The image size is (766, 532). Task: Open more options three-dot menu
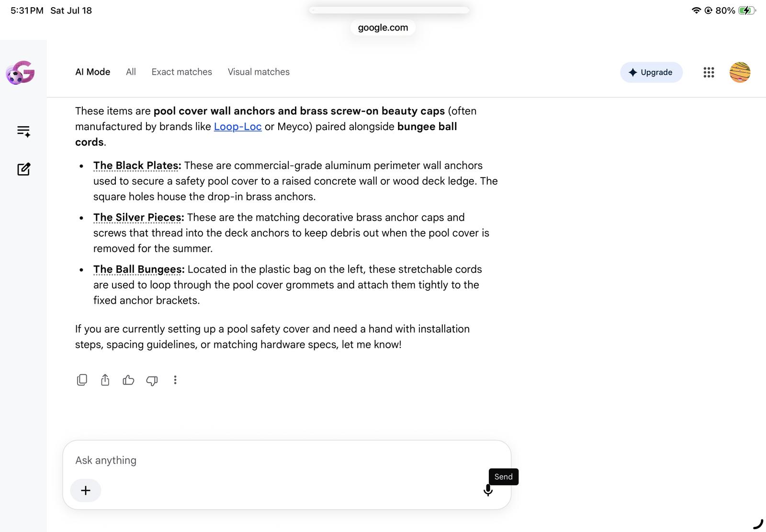[x=175, y=380]
